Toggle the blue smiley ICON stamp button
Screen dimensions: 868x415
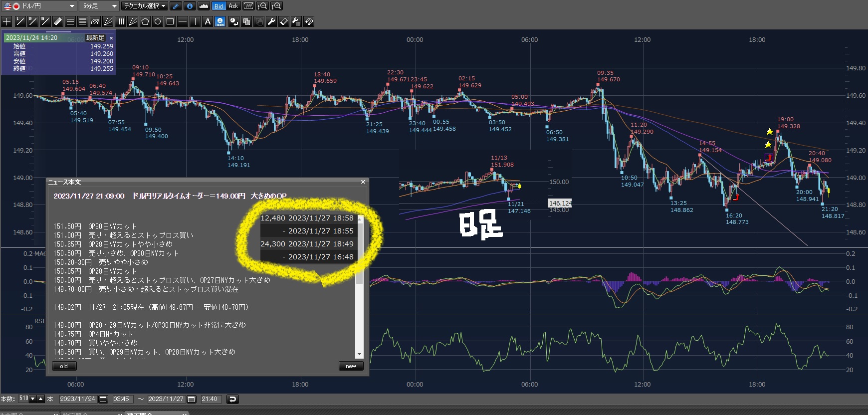click(220, 21)
